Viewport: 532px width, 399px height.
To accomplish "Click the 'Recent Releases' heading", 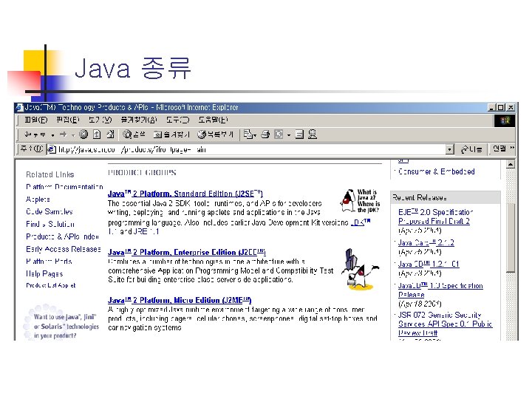I will point(420,197).
